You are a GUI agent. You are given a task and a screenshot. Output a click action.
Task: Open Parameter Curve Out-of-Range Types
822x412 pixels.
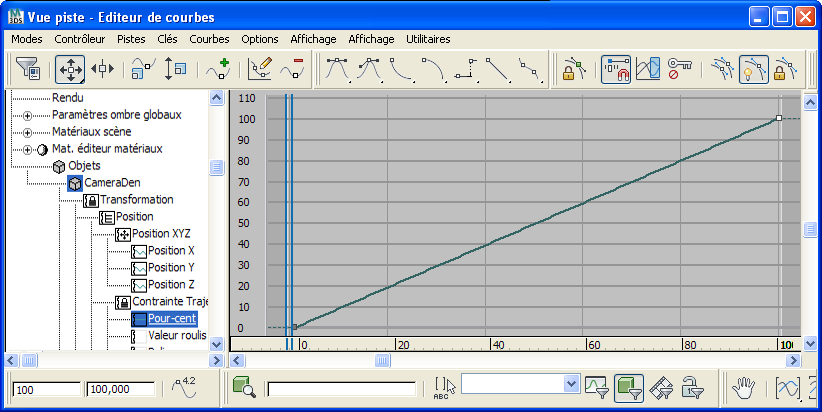tap(648, 69)
